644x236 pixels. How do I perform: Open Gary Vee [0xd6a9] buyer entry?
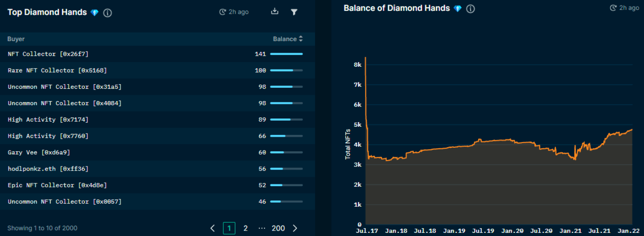coord(39,152)
